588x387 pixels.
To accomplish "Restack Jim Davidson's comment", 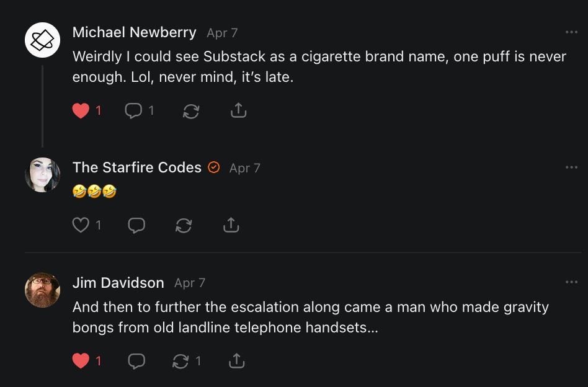I will [180, 361].
